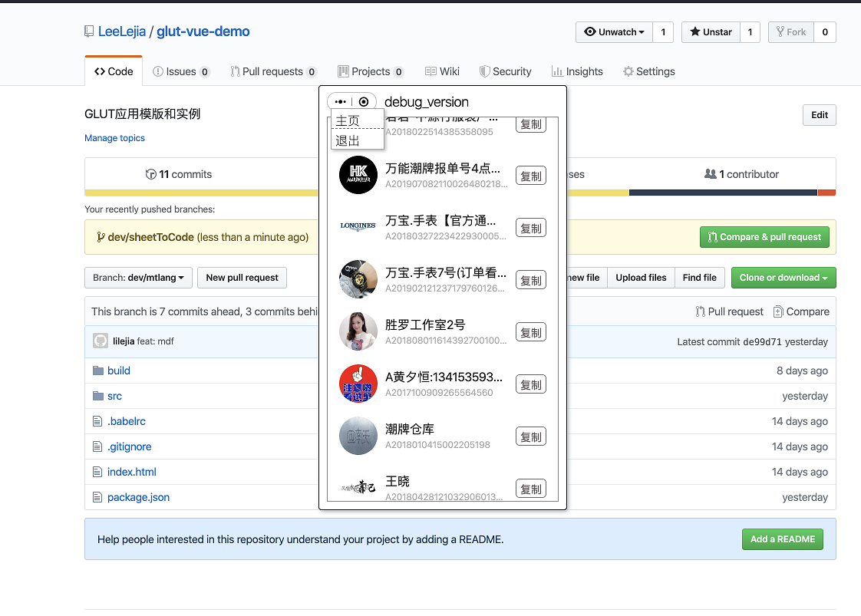The height and width of the screenshot is (616, 861).
Task: Open the index.html file
Action: click(132, 472)
